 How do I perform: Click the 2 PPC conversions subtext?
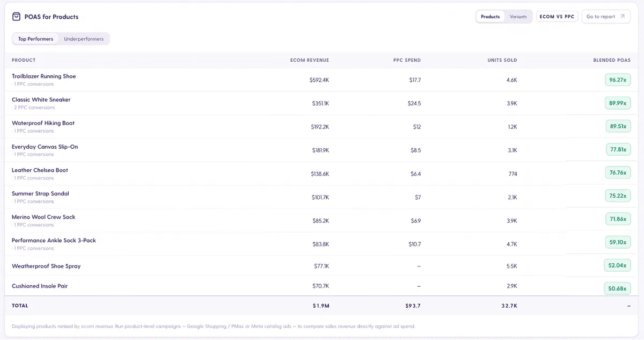(x=34, y=107)
